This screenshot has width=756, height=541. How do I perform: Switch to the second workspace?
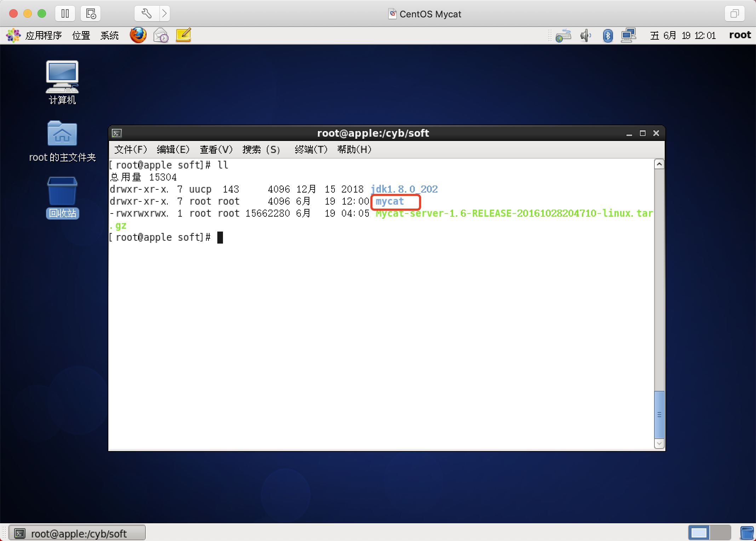pos(720,533)
